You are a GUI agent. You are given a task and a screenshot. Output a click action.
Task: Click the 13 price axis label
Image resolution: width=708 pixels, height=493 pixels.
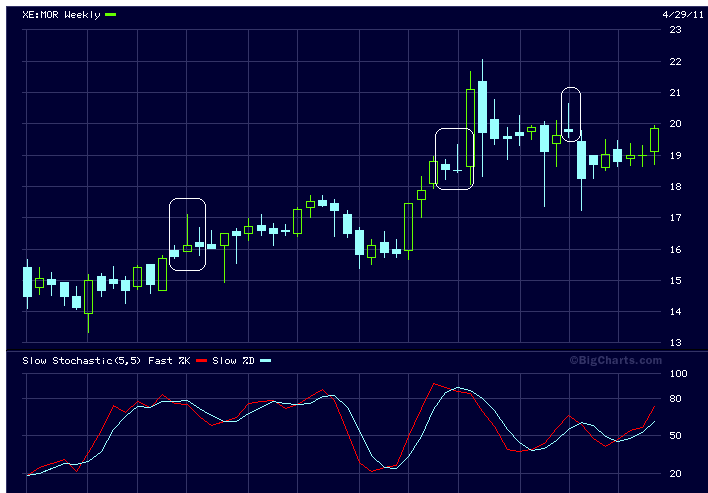point(675,343)
